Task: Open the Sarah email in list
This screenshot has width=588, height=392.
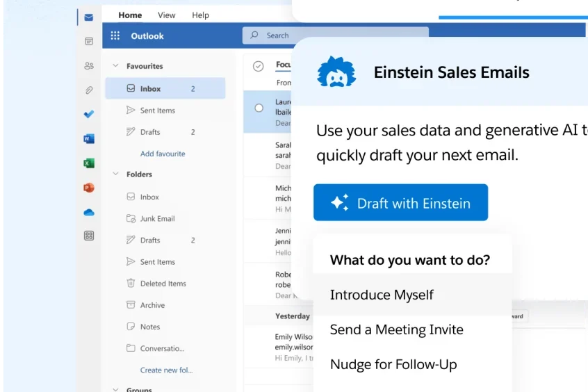Action: click(x=268, y=155)
